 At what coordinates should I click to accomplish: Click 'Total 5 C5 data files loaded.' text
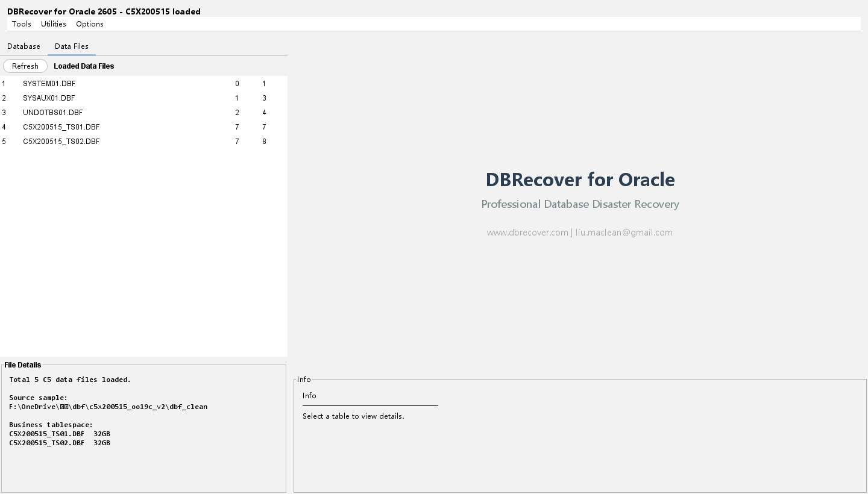[x=70, y=380]
